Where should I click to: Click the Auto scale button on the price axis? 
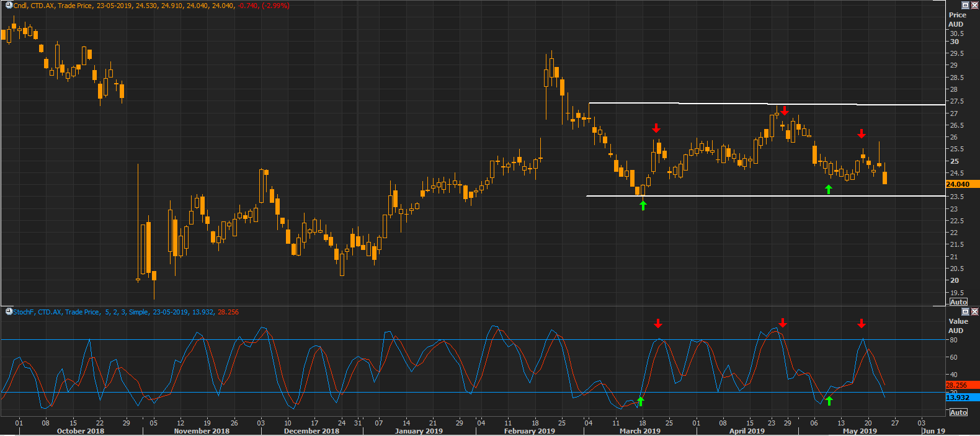[x=958, y=302]
